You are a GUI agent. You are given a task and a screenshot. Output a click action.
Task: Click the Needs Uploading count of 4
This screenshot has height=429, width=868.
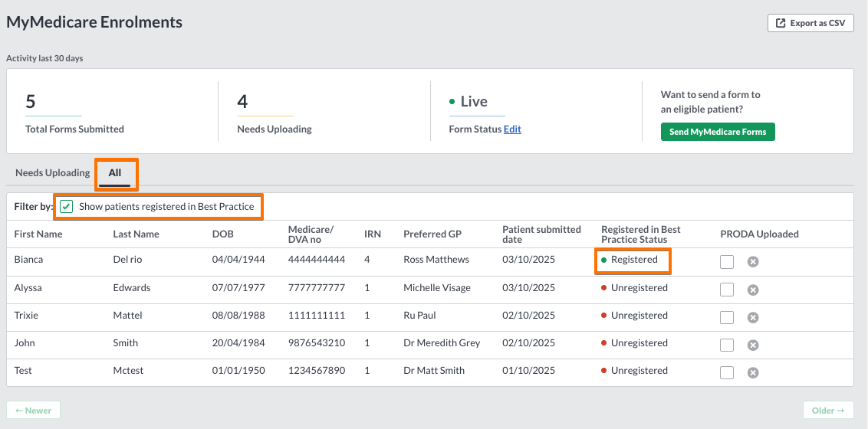(x=242, y=102)
